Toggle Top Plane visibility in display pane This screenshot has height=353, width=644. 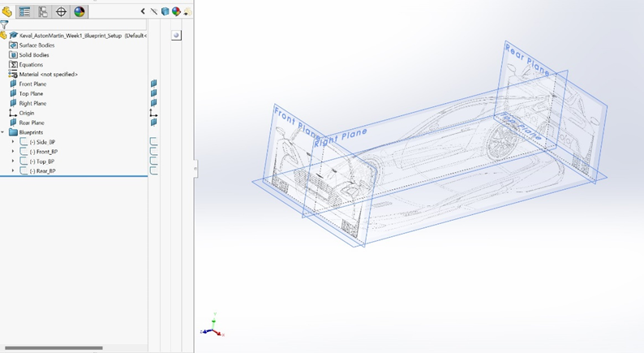click(153, 93)
